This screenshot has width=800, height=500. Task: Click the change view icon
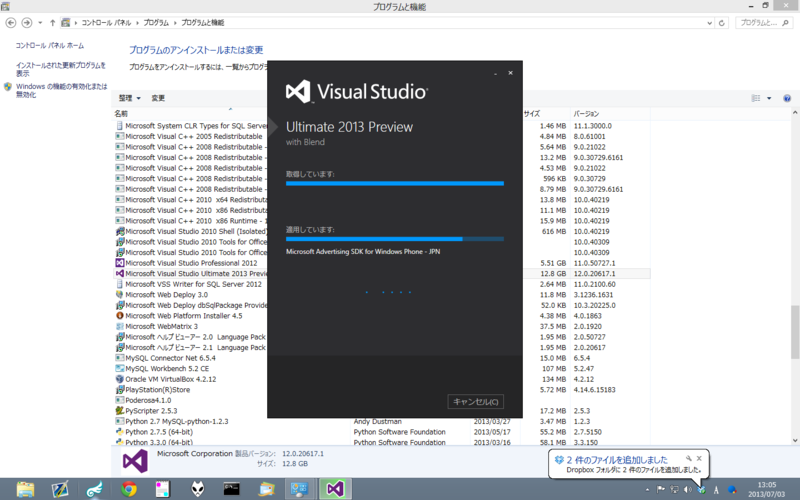[756, 98]
